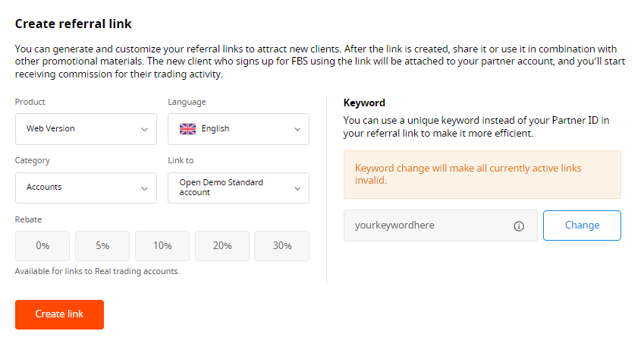
Task: Select the 0% rebate option
Action: tap(42, 246)
